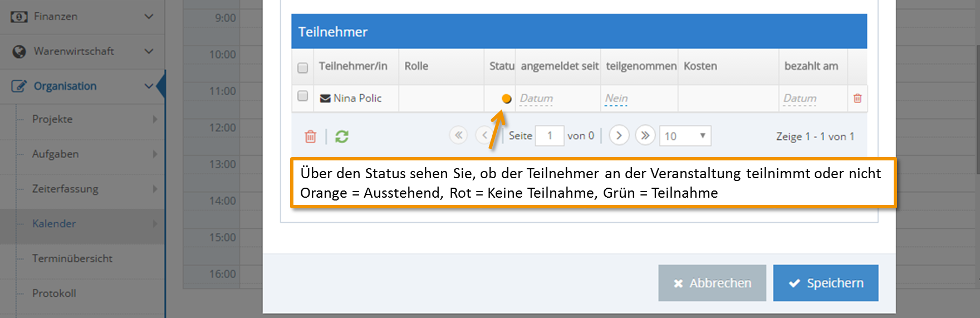Toggle teilgenommen value Nein
Viewport: 980px width, 318px height.
(616, 99)
